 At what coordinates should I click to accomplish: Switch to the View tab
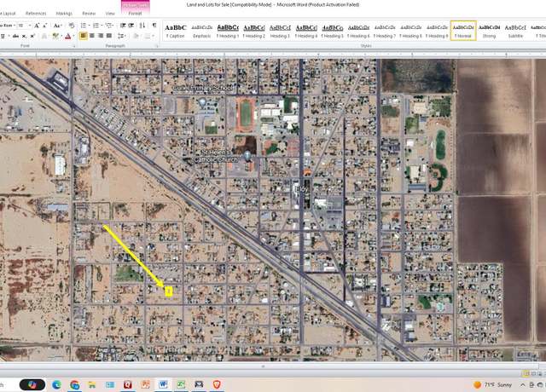click(110, 14)
